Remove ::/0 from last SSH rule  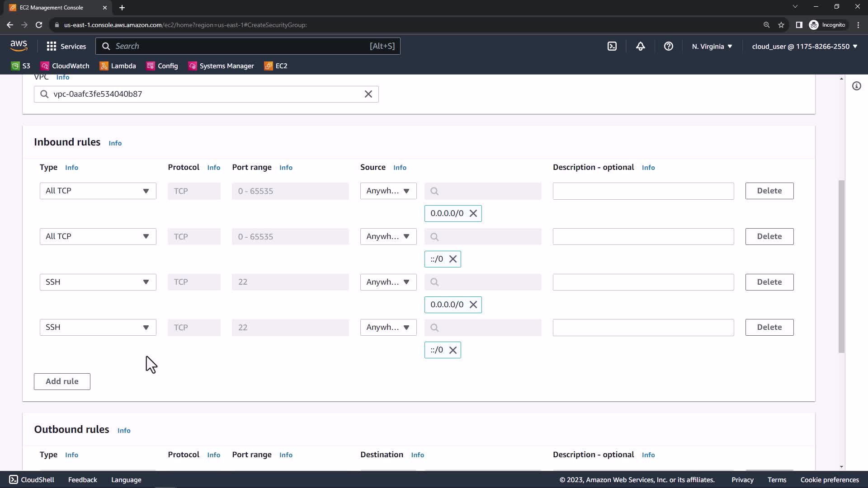tap(453, 350)
